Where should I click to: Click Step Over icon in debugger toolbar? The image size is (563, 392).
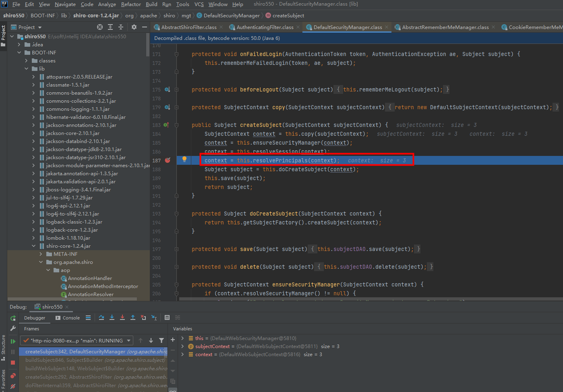pos(101,318)
